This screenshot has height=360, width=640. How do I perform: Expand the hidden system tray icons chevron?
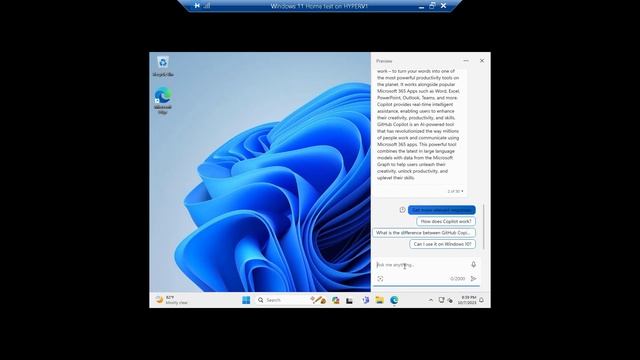click(431, 300)
